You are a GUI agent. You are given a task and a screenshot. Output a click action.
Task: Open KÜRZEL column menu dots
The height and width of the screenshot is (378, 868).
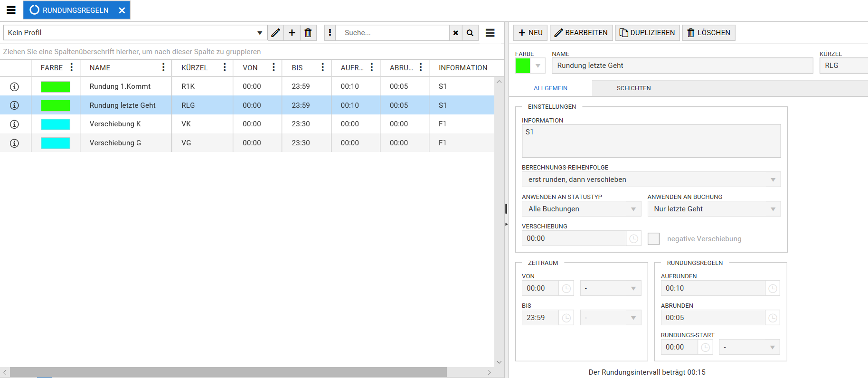tap(225, 67)
